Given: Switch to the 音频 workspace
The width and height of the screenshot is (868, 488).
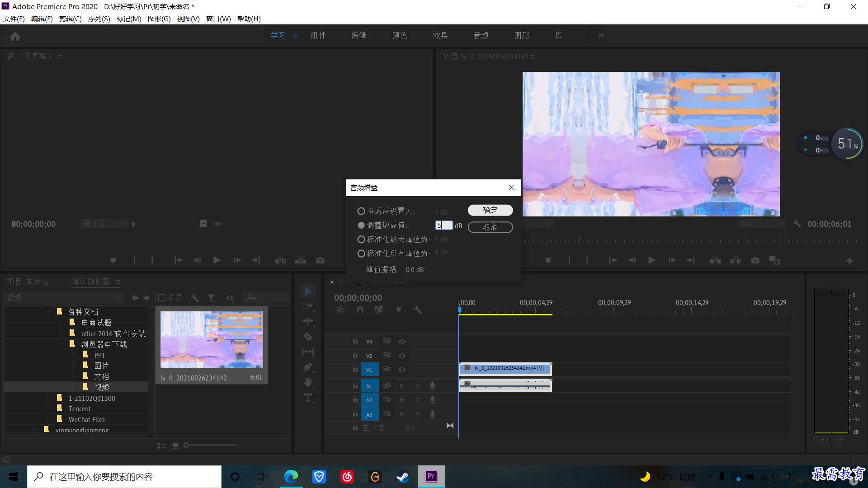Looking at the screenshot, I should point(481,35).
